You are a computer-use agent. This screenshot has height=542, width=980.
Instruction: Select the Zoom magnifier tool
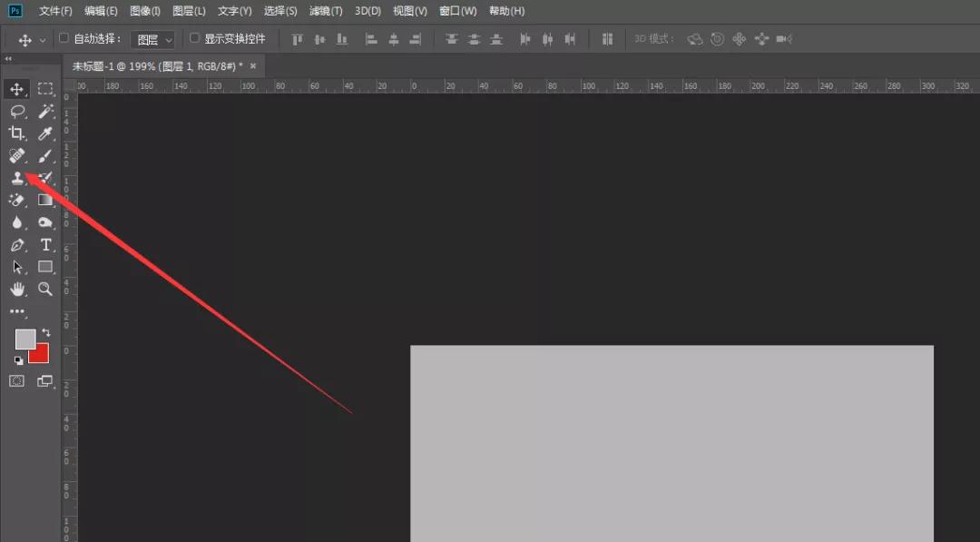pos(45,289)
